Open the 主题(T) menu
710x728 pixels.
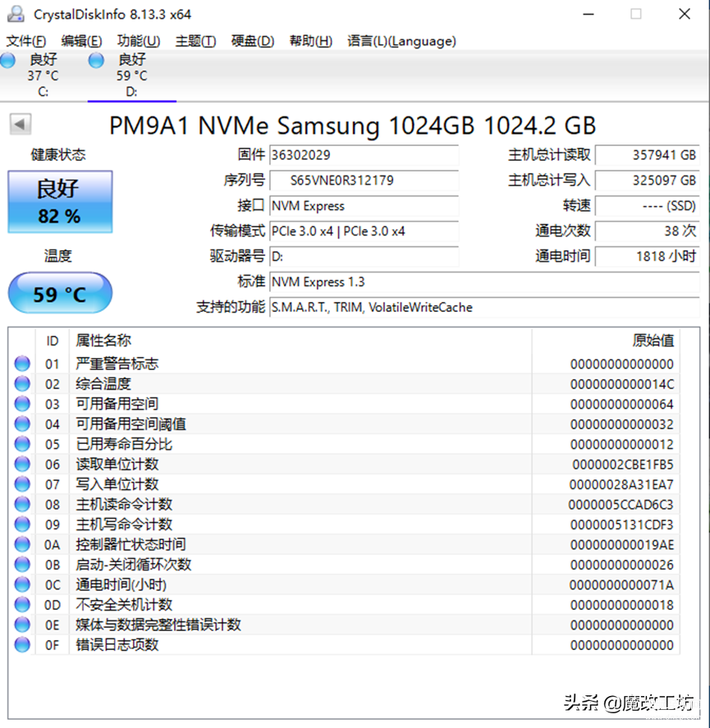pos(195,41)
